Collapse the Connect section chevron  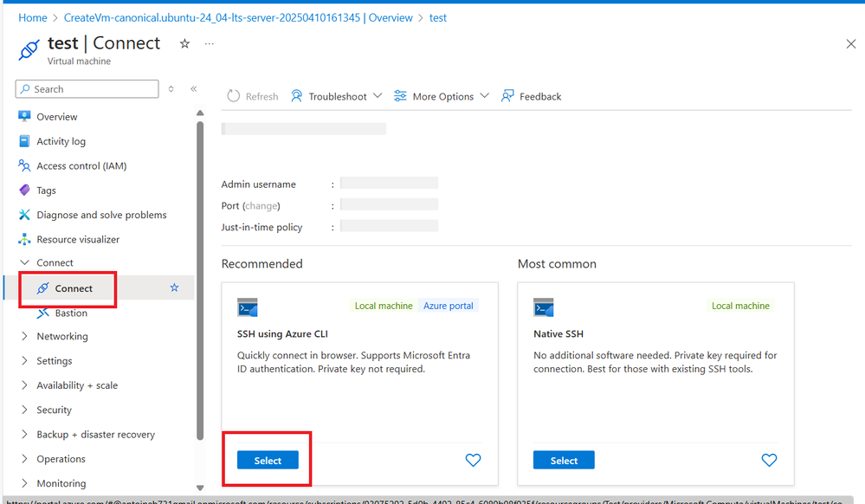24,262
